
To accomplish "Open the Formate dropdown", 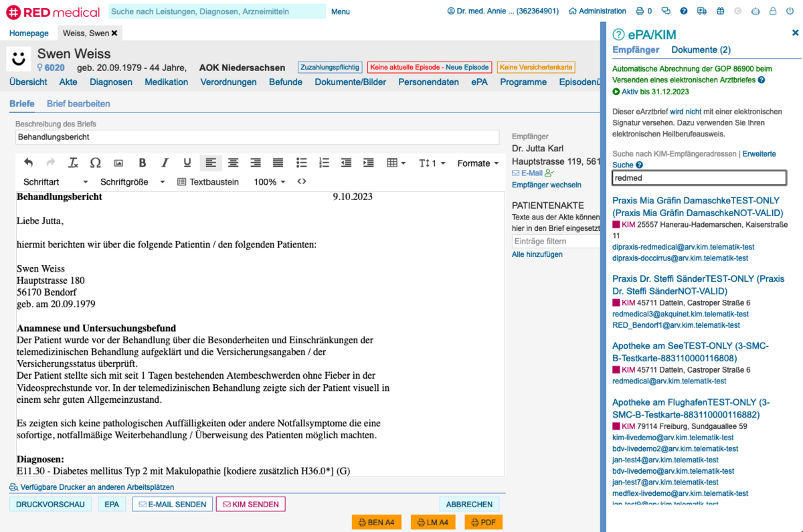I will tap(478, 163).
